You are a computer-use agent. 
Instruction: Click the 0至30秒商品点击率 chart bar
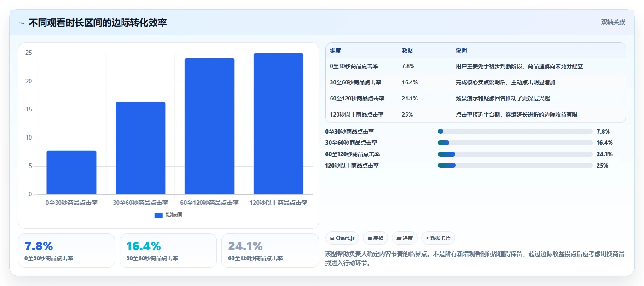[71, 172]
